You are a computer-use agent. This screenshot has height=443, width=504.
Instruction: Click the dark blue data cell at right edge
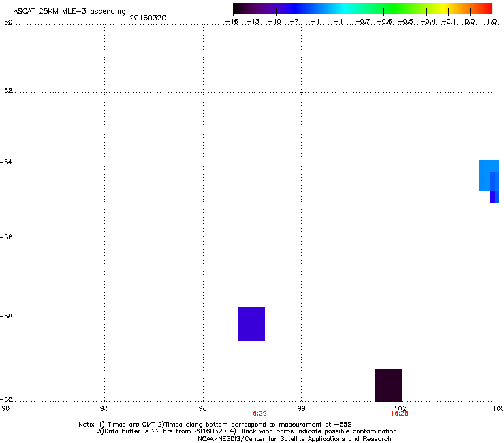click(494, 197)
